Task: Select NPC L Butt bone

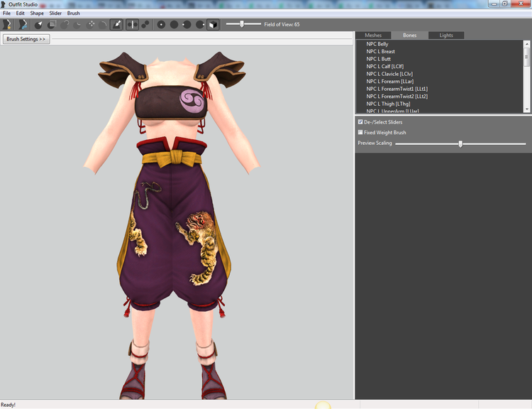Action: pyautogui.click(x=378, y=59)
